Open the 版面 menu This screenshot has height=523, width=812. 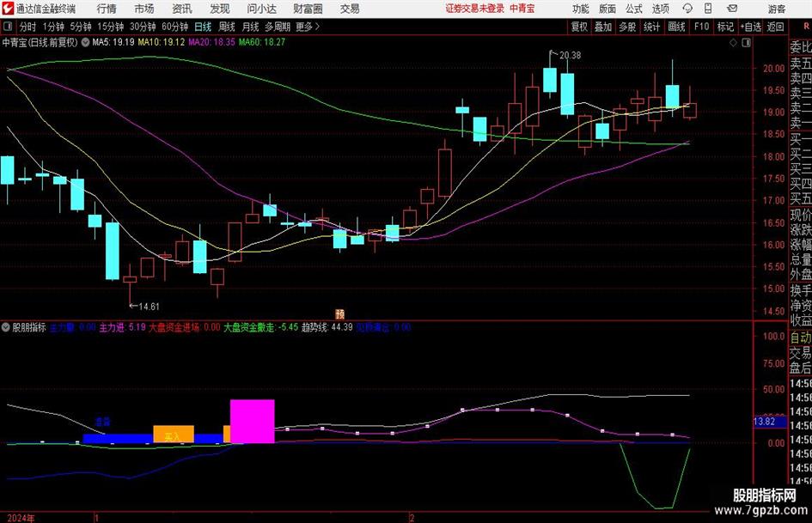click(x=607, y=9)
